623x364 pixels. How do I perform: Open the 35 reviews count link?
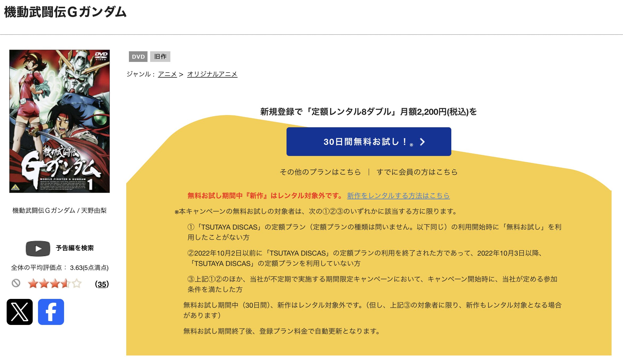click(102, 284)
